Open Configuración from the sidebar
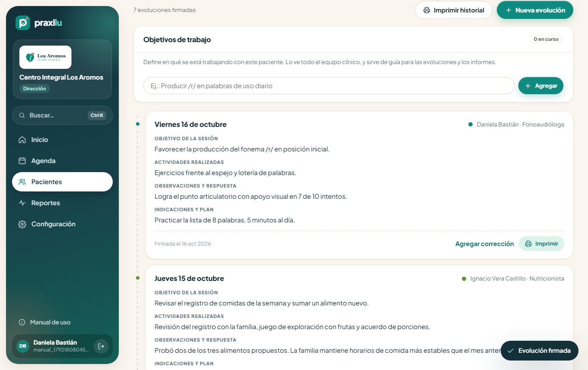 (62, 224)
